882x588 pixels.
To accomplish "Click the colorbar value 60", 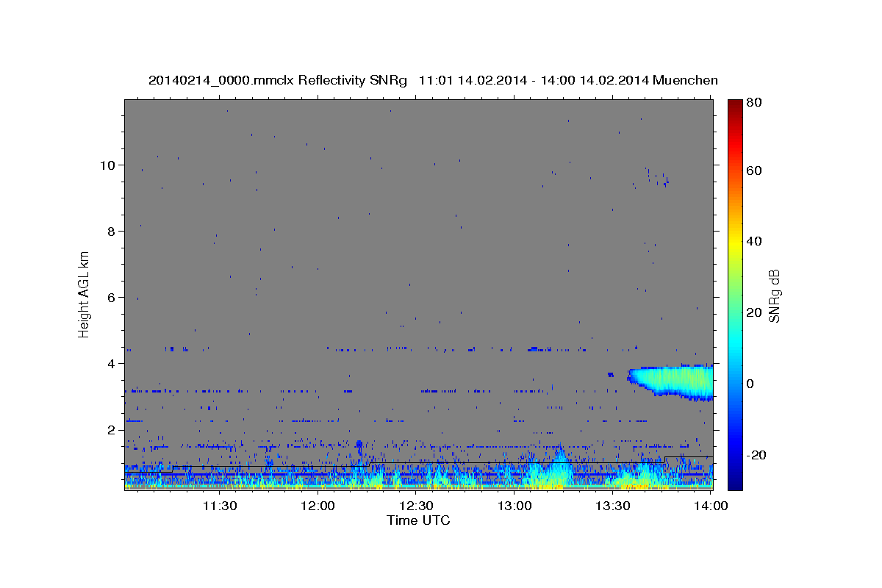I will pos(753,171).
